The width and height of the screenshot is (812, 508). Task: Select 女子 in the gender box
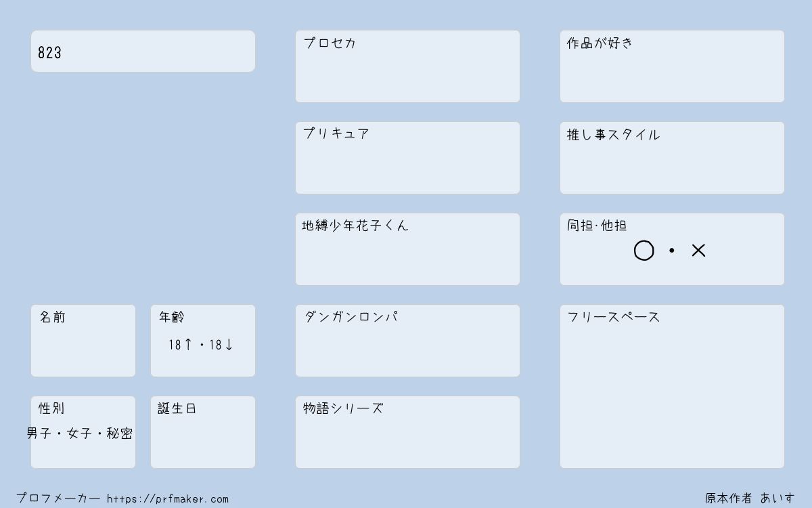[79, 433]
